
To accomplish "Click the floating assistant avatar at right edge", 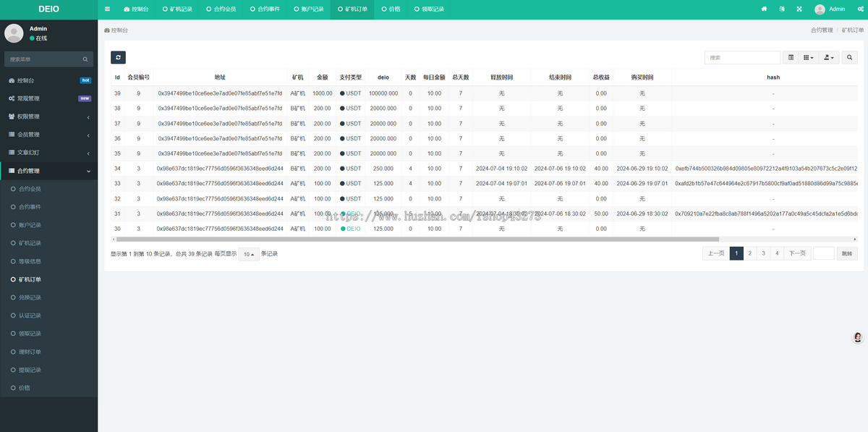I will [859, 337].
